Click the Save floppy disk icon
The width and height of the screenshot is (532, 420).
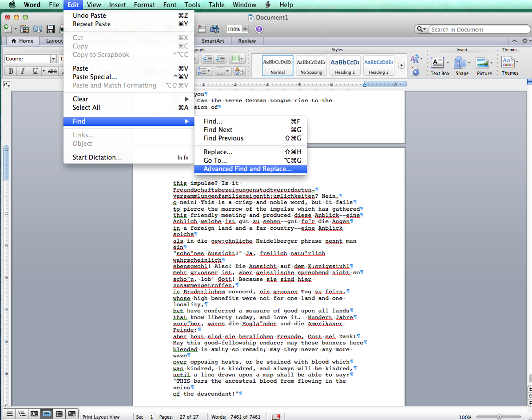click(51, 29)
